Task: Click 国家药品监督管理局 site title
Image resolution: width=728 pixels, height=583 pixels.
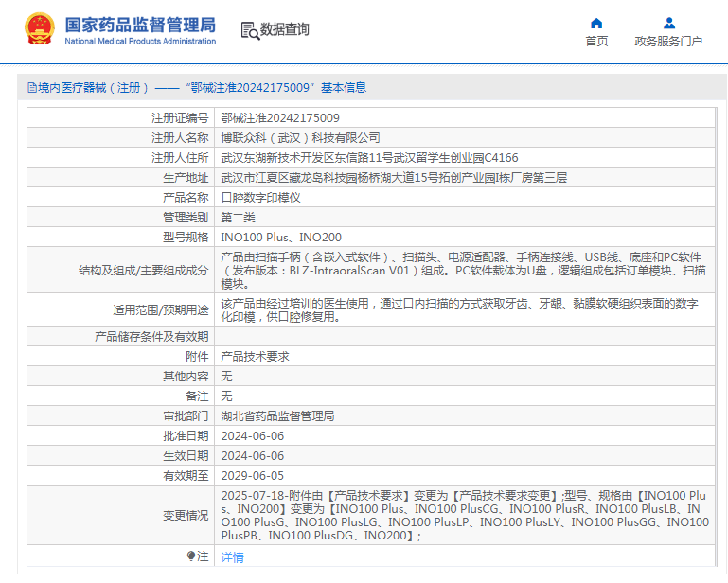Action: pos(140,25)
